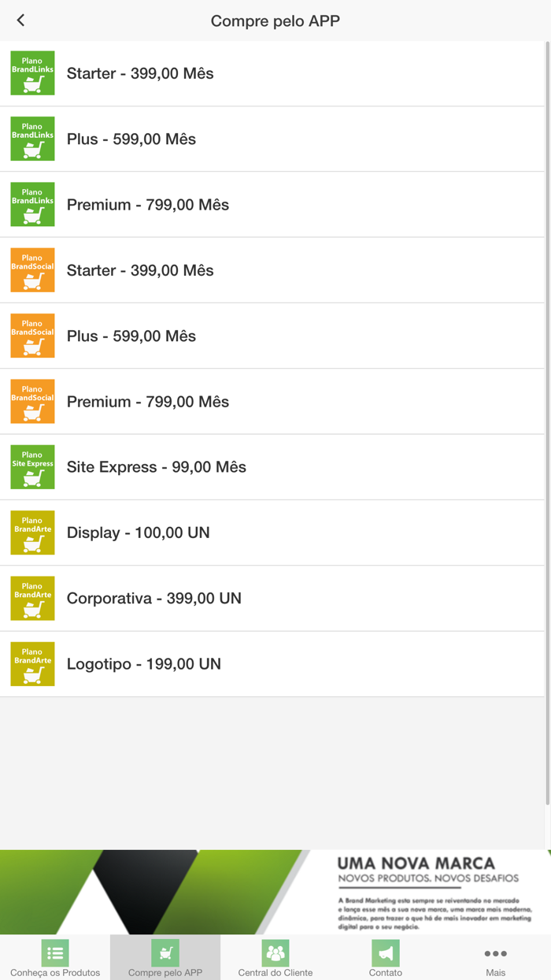The image size is (551, 980).
Task: Tap the Site Express plan cart icon
Action: click(x=32, y=467)
